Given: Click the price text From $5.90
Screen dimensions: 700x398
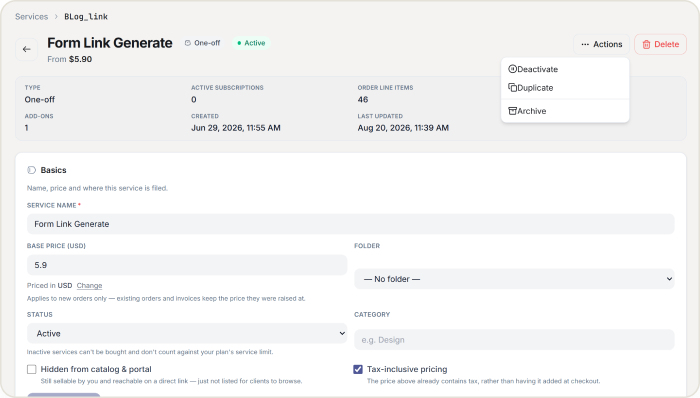Looking at the screenshot, I should tap(70, 59).
